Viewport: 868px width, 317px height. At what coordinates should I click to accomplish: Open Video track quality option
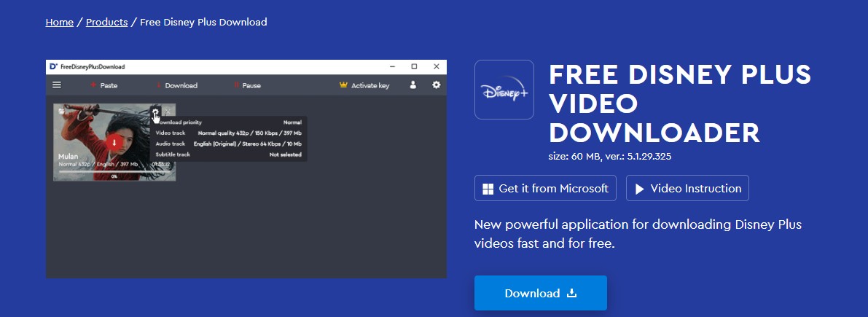point(249,133)
